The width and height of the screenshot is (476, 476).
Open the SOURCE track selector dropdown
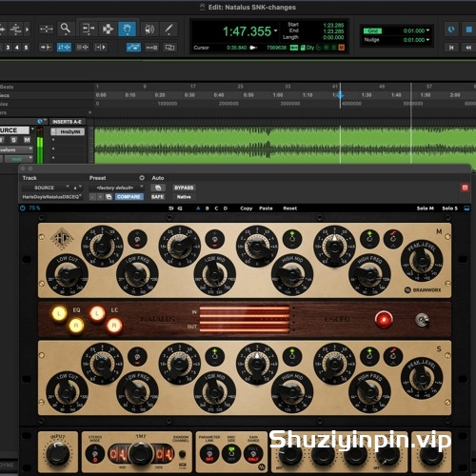pos(47,188)
